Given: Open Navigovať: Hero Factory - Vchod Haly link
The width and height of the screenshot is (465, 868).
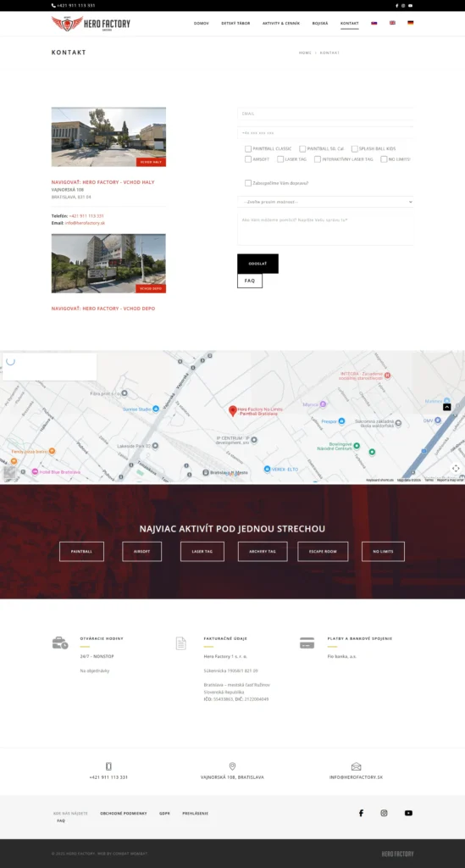Looking at the screenshot, I should pos(102,182).
